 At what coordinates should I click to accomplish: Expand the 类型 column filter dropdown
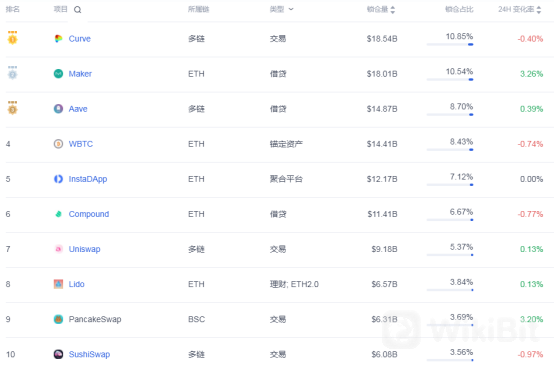(x=291, y=9)
